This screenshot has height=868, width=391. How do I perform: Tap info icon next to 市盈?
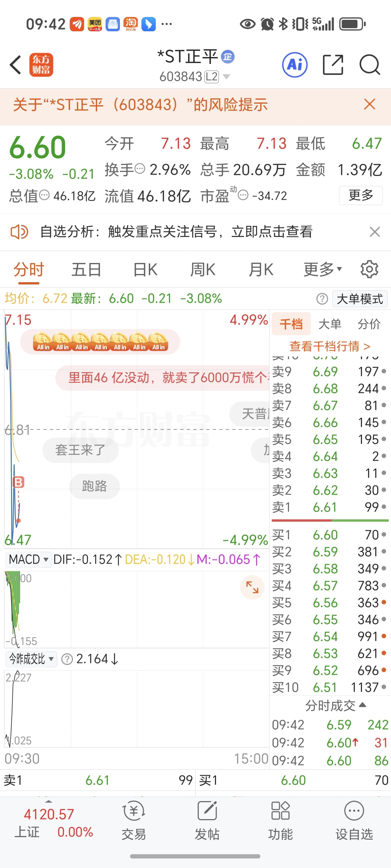pos(243,195)
